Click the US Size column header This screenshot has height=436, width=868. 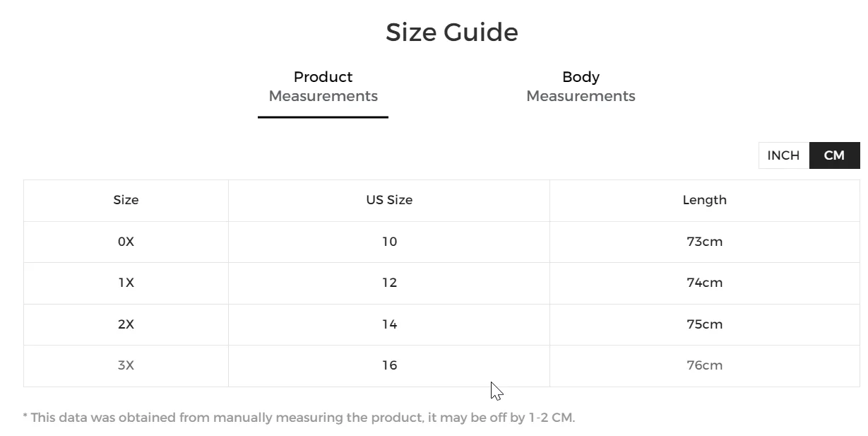tap(389, 200)
